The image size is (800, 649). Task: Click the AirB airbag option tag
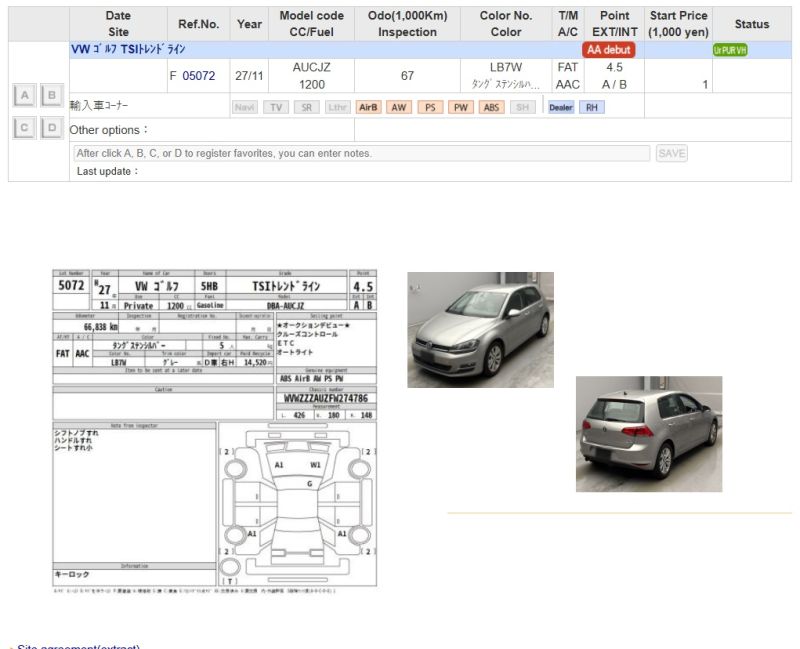click(x=368, y=107)
